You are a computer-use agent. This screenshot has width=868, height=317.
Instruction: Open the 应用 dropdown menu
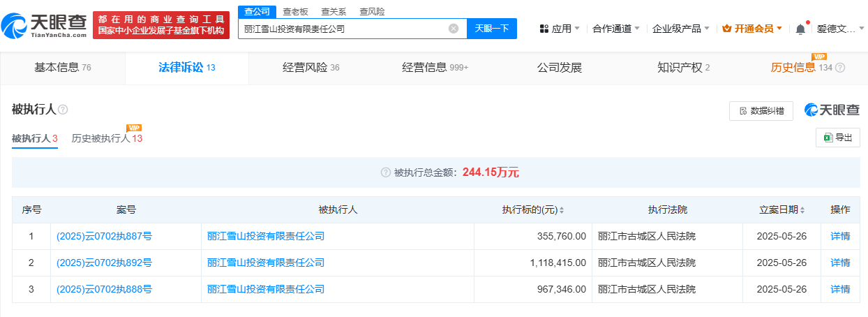[x=560, y=29]
